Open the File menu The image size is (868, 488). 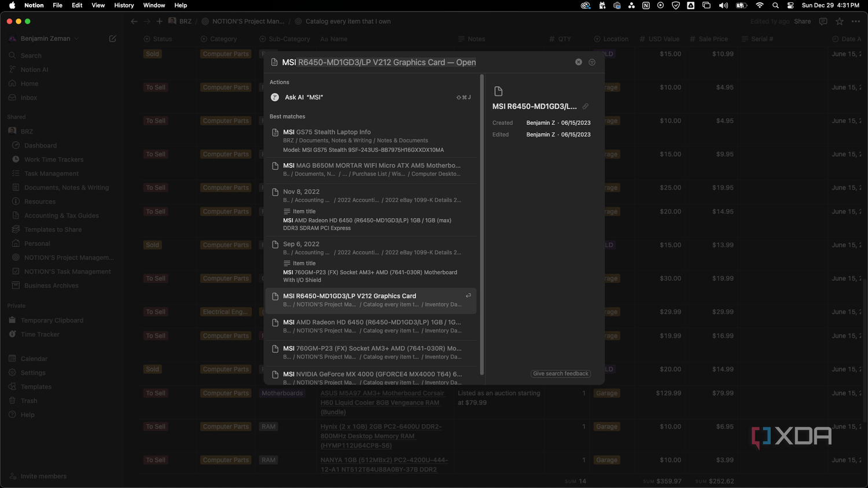[57, 5]
